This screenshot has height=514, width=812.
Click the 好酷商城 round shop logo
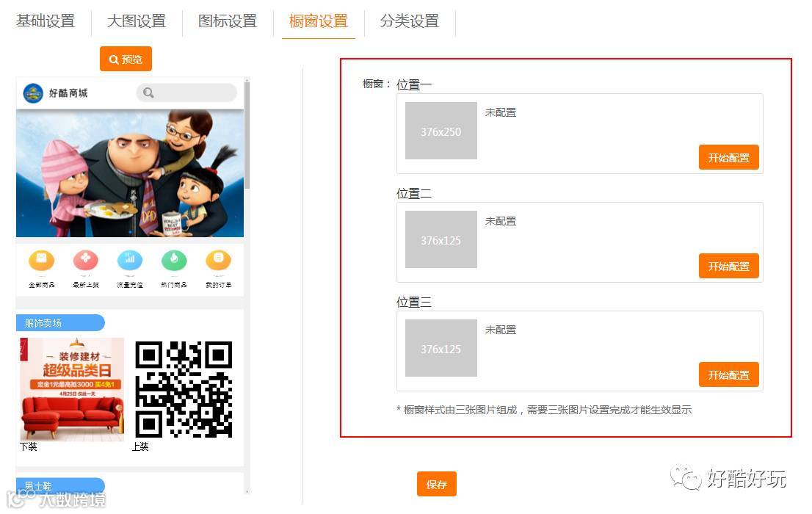33,93
